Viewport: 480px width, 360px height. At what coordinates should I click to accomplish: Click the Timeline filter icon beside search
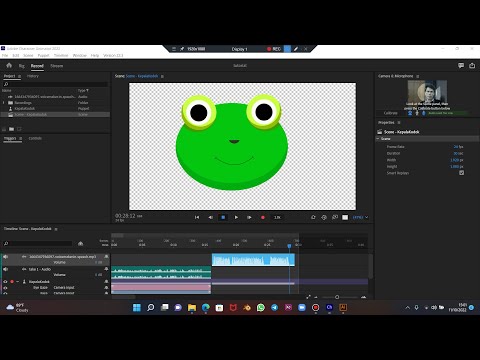point(80,244)
